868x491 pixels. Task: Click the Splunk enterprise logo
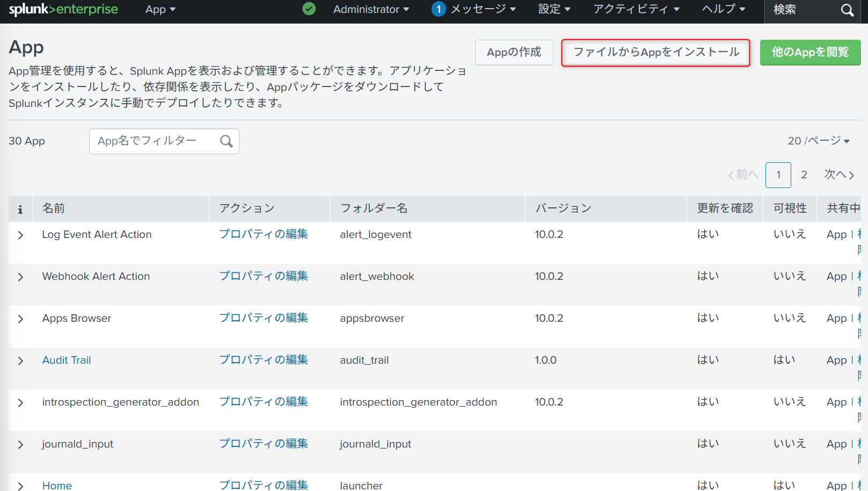click(x=63, y=10)
